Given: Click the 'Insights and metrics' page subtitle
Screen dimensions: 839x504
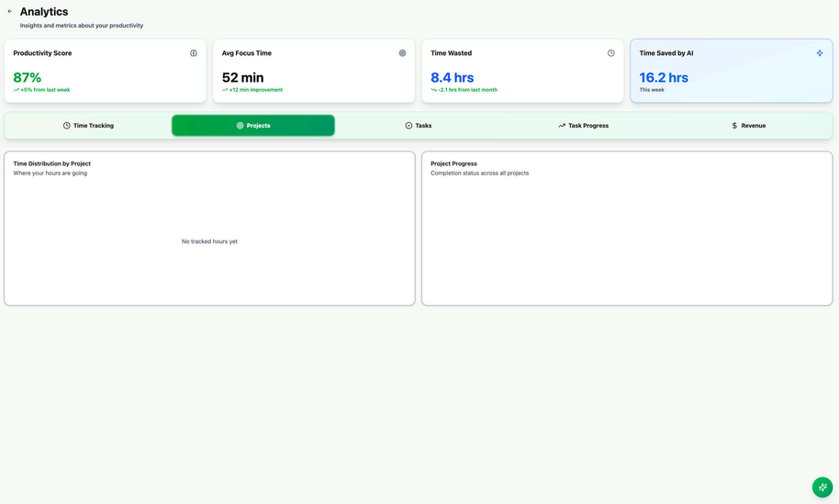Looking at the screenshot, I should (x=82, y=26).
